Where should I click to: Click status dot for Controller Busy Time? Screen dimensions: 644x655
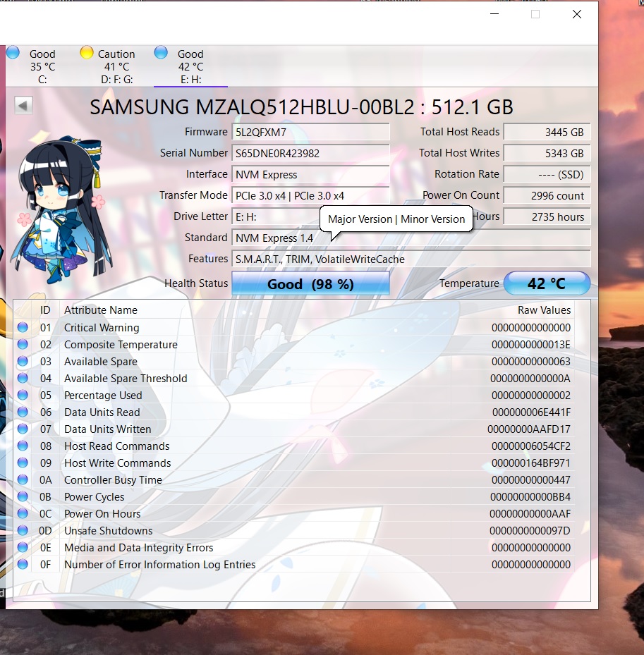pyautogui.click(x=23, y=479)
